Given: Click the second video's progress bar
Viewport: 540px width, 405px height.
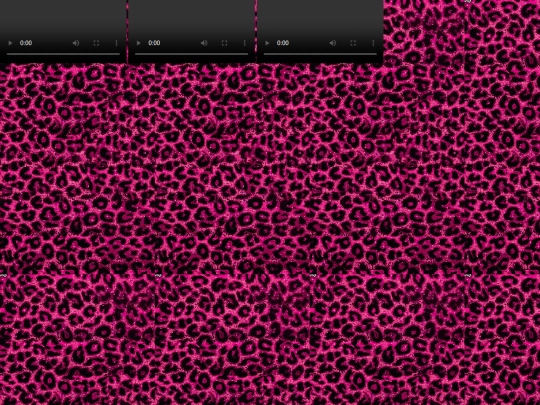Looking at the screenshot, I should pos(191,54).
